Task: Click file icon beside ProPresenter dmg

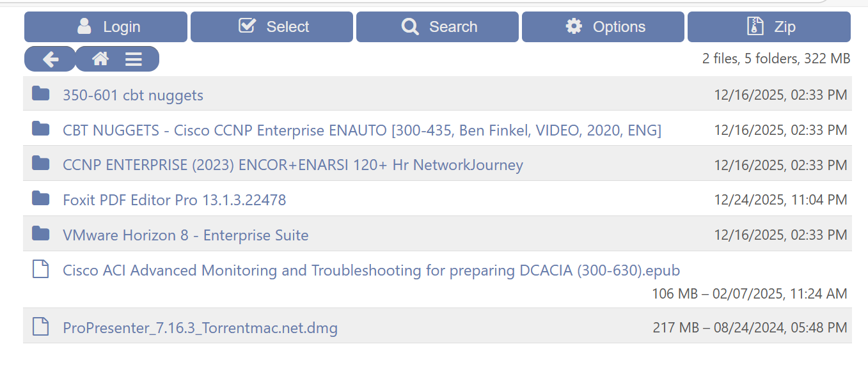Action: click(41, 327)
